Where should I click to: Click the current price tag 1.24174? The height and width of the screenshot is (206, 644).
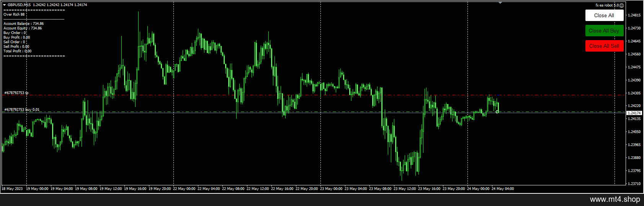pos(634,113)
